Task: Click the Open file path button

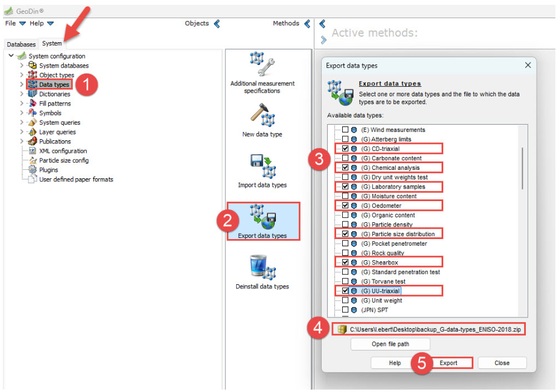Action: pos(390,344)
